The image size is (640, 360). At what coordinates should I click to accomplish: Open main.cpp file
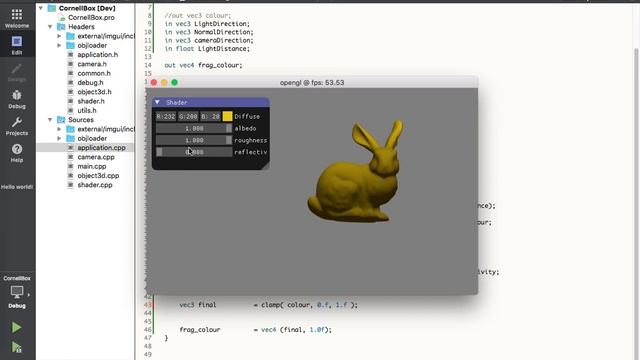pyautogui.click(x=92, y=167)
